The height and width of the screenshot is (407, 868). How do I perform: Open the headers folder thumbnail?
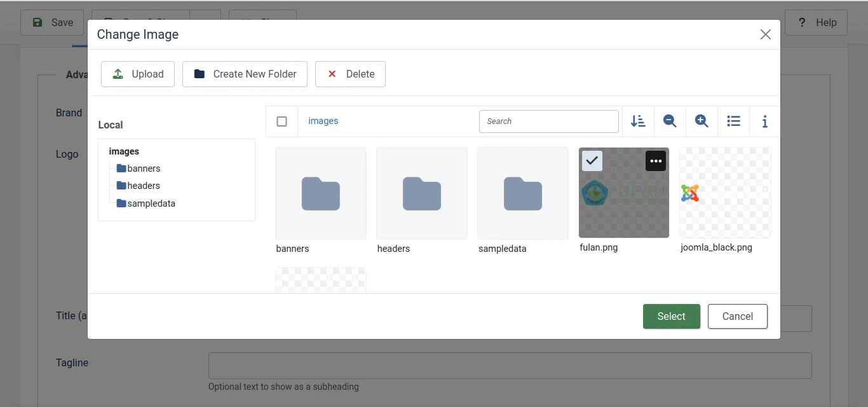click(422, 193)
